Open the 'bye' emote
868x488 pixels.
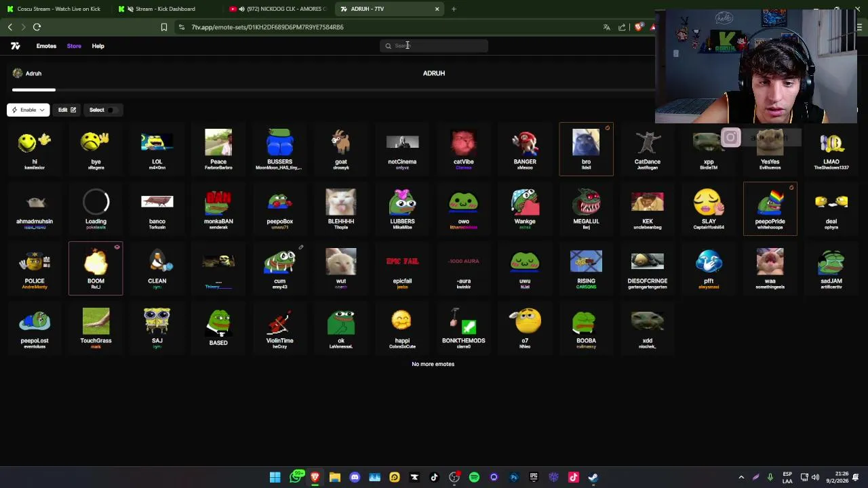click(x=96, y=149)
